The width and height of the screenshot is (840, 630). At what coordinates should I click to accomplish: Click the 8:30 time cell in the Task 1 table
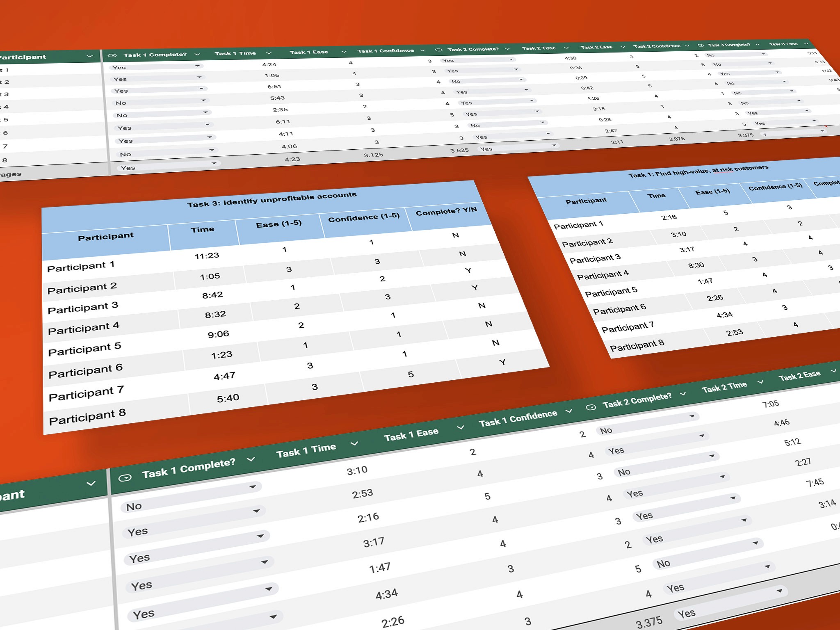[696, 265]
